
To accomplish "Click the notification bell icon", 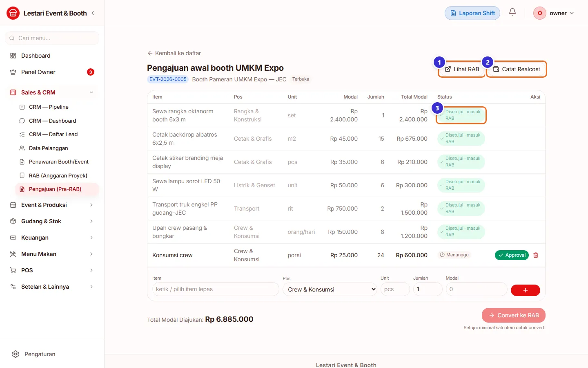I will coord(512,12).
